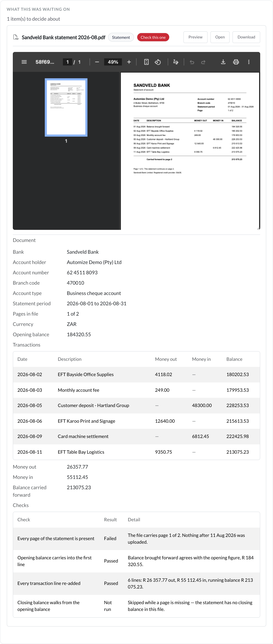
Task: Click Sandveld Bank value in Document section
Action: point(83,252)
